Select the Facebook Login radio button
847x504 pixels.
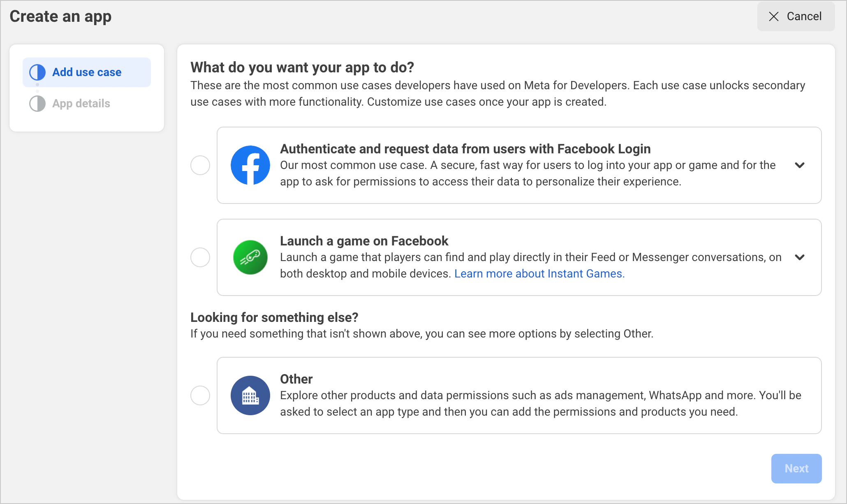tap(200, 165)
